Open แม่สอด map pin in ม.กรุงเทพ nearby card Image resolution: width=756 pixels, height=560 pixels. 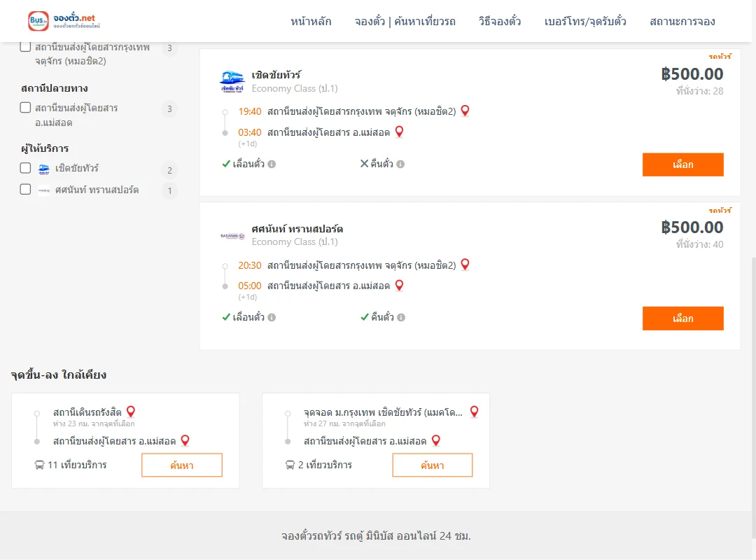coord(436,440)
